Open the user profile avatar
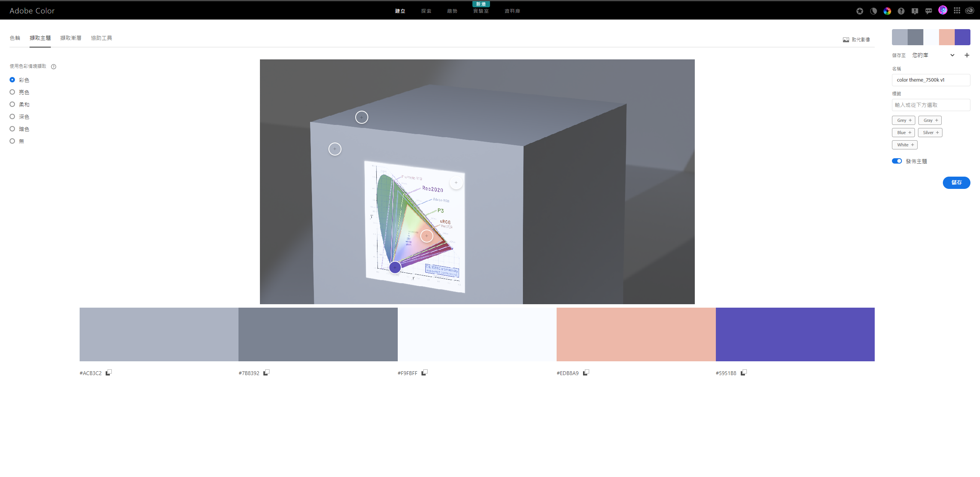 (x=943, y=10)
